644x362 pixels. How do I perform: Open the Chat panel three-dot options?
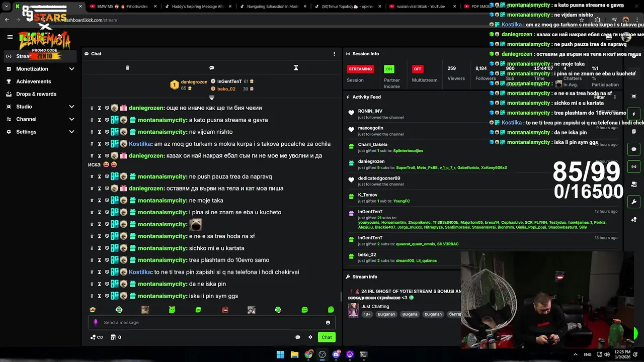click(334, 54)
